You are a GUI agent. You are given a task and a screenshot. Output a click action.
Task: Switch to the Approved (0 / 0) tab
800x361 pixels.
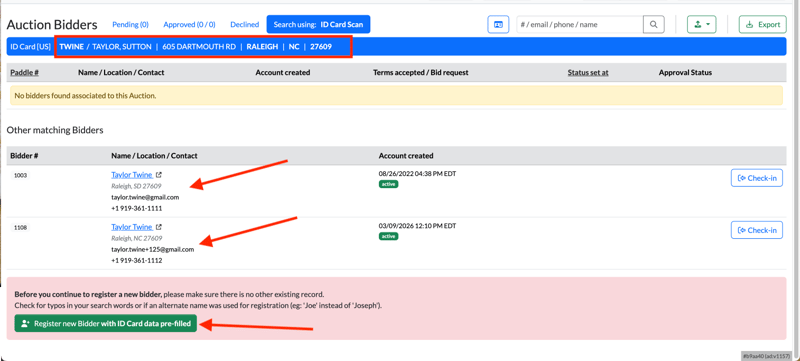pyautogui.click(x=189, y=24)
